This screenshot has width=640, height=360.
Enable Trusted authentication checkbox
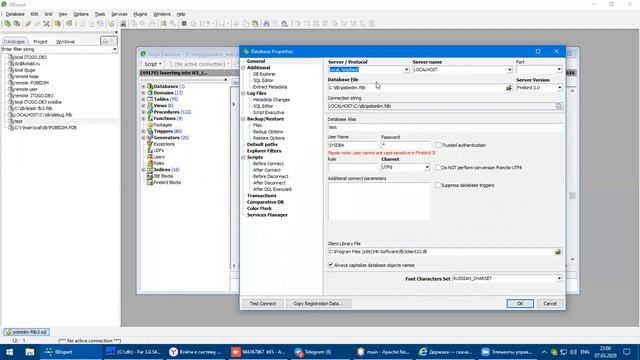click(x=438, y=145)
